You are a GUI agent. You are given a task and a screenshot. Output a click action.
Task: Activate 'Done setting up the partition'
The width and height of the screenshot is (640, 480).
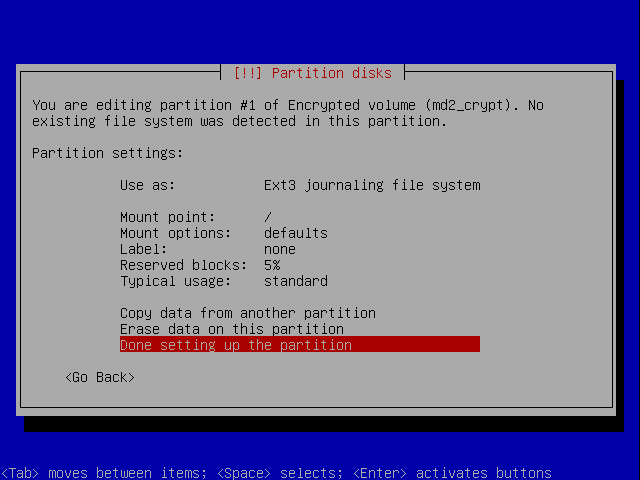click(300, 344)
